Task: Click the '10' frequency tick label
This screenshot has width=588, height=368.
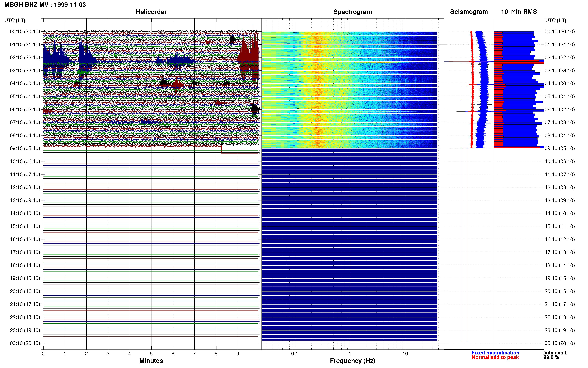Action: coord(405,354)
